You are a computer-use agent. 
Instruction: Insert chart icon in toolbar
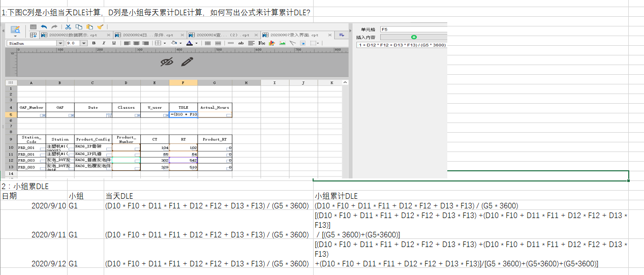click(271, 43)
